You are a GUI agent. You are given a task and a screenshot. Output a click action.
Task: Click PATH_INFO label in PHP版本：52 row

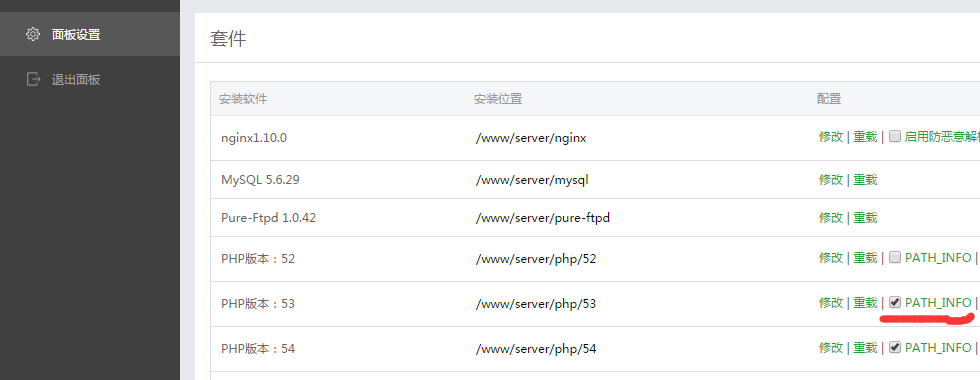tap(938, 258)
